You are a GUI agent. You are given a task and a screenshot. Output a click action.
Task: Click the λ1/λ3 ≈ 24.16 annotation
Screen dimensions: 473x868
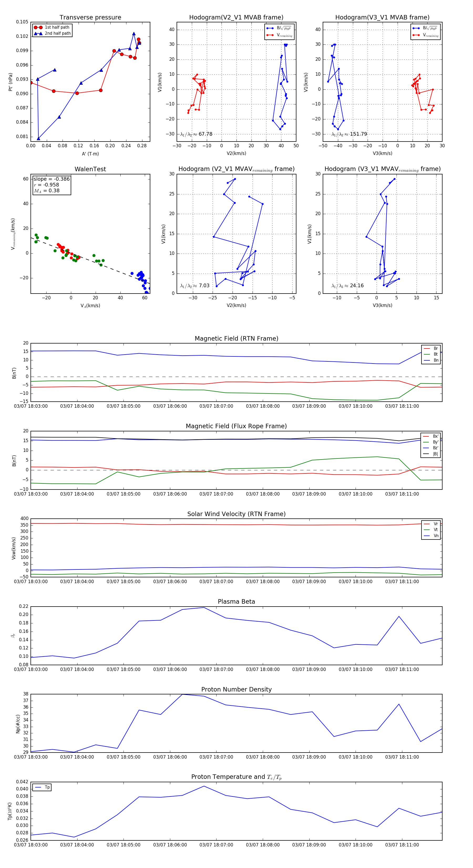(x=347, y=286)
